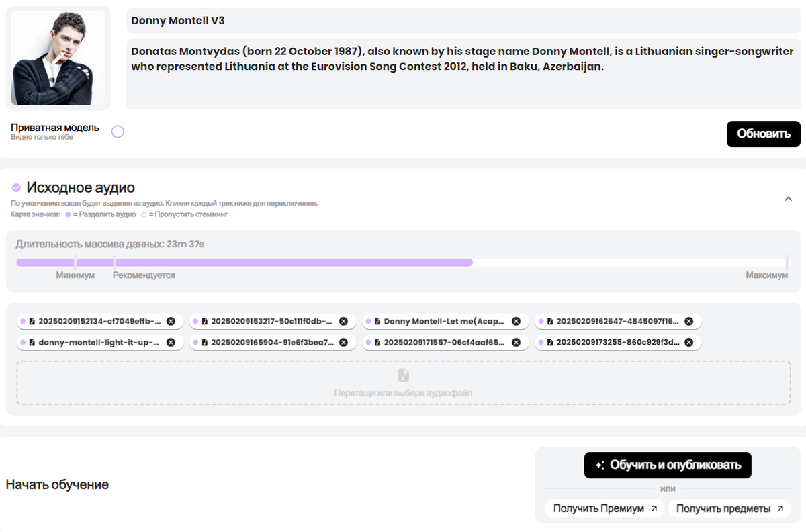Remove file 20250209165904-91e6f3bea7 from the dataset
Viewport: 806px width, 532px height.
tap(343, 343)
